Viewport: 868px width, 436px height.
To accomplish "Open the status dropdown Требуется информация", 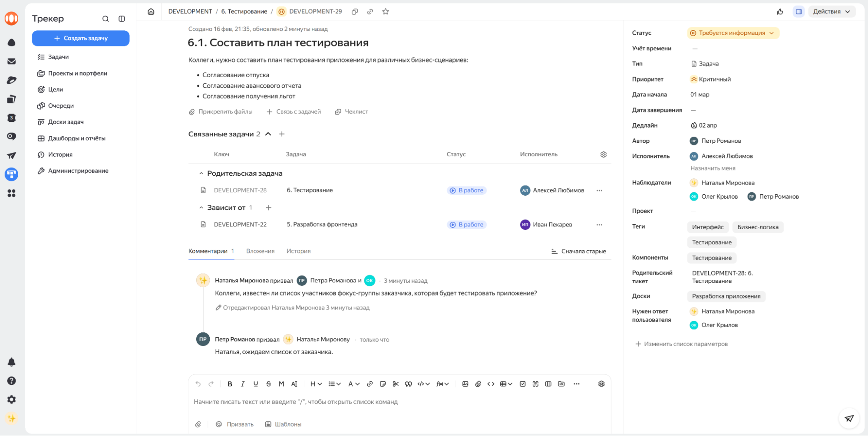I will (733, 33).
